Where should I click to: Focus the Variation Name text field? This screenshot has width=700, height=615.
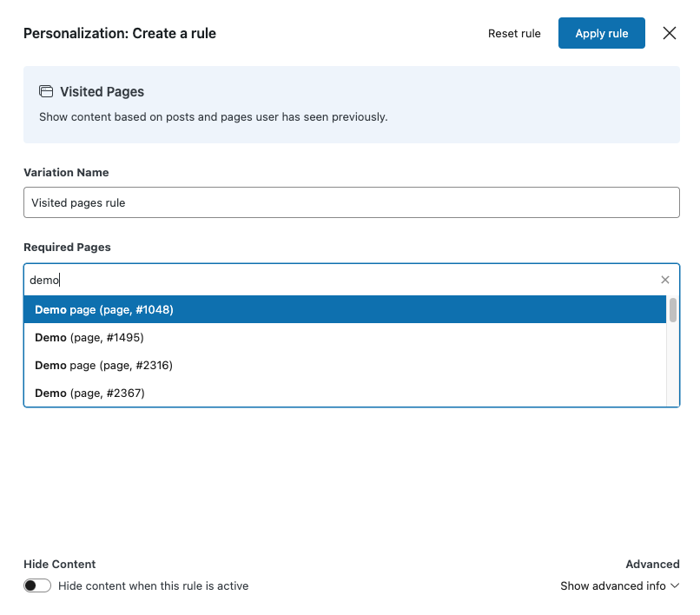351,203
